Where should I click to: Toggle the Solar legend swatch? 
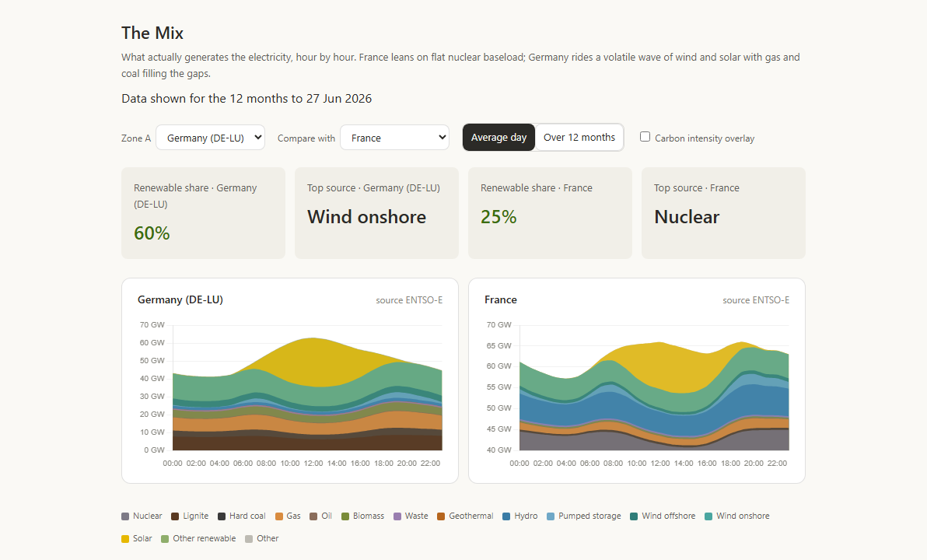tap(125, 539)
